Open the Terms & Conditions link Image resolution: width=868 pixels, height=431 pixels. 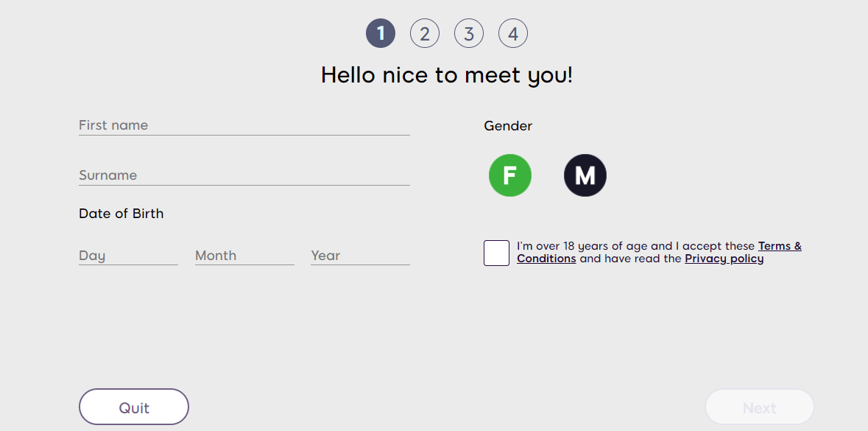click(779, 246)
